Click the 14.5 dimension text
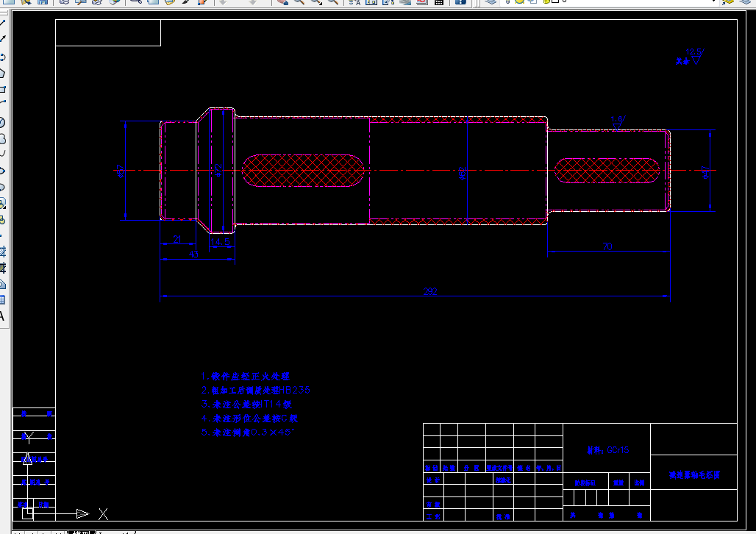This screenshot has width=756, height=534. tap(220, 241)
